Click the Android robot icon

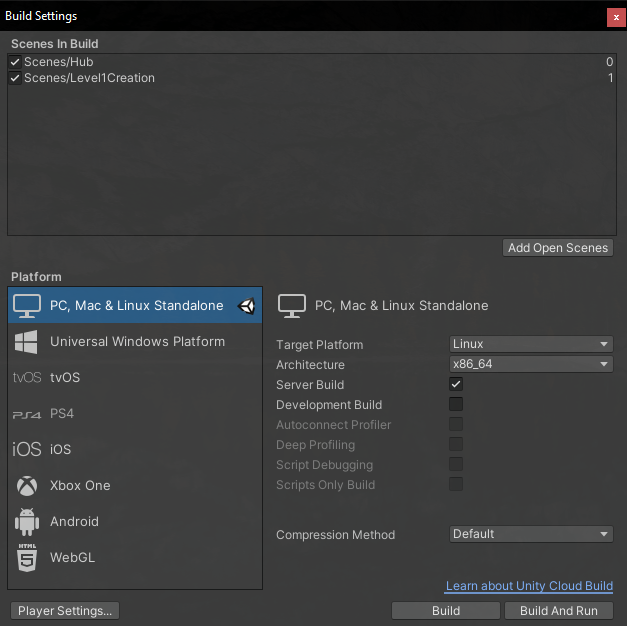click(x=27, y=522)
